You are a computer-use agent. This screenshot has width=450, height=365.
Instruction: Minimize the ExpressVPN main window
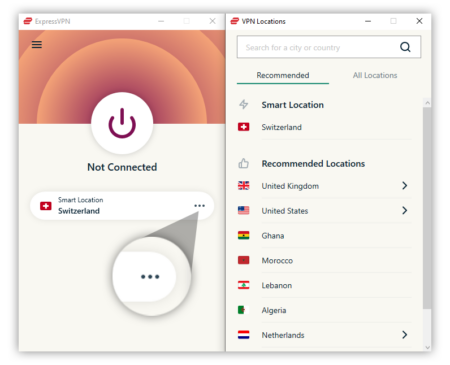pyautogui.click(x=161, y=21)
